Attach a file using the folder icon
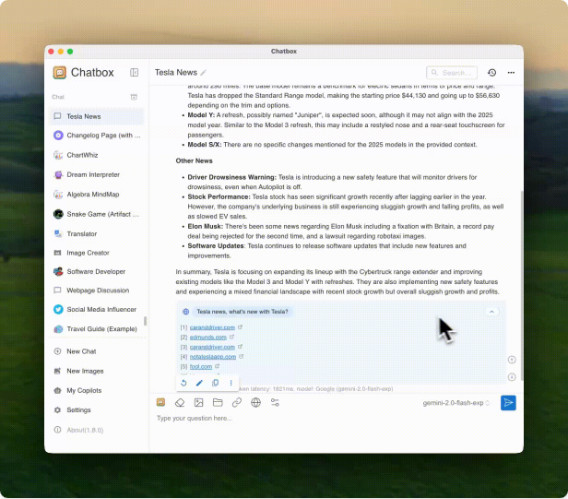 tap(218, 402)
